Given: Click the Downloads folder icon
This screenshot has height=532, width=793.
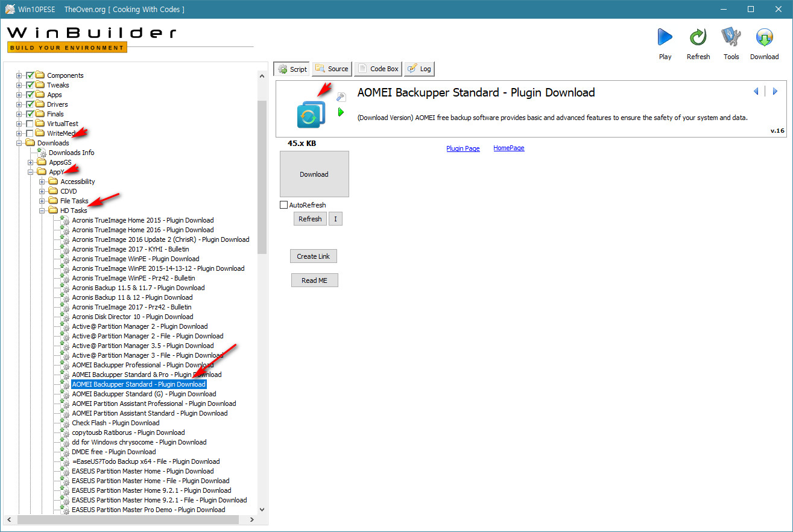Looking at the screenshot, I should point(30,143).
